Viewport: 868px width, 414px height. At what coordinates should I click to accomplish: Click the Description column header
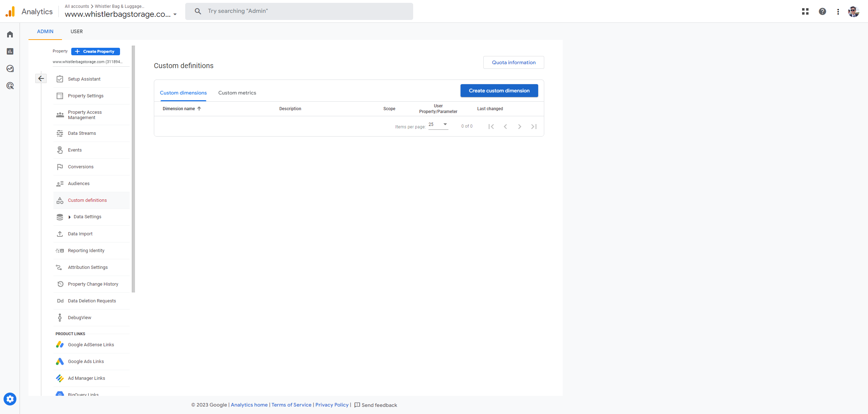pos(290,109)
